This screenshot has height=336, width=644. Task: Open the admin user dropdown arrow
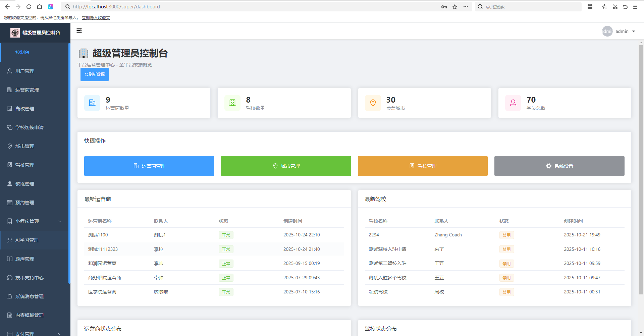pyautogui.click(x=634, y=32)
